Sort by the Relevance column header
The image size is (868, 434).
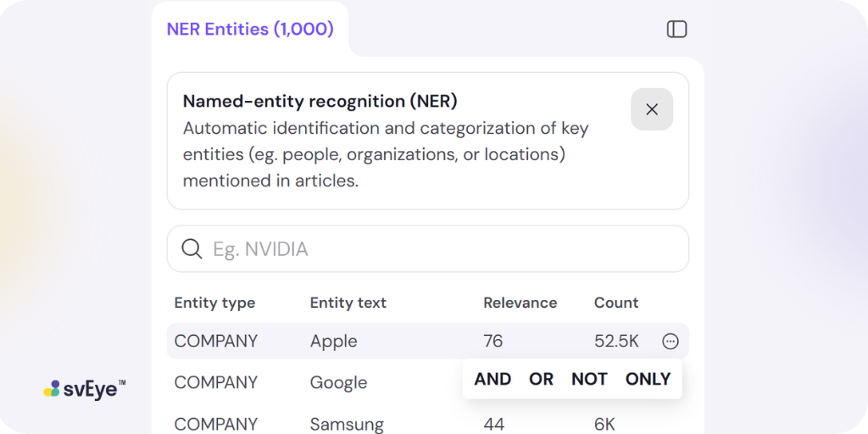(x=520, y=303)
